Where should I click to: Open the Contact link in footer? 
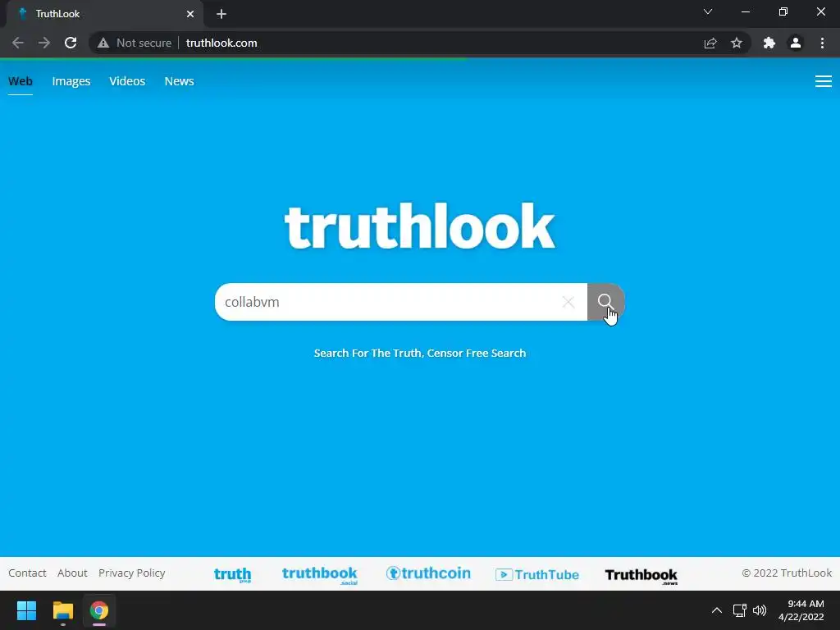pyautogui.click(x=27, y=573)
